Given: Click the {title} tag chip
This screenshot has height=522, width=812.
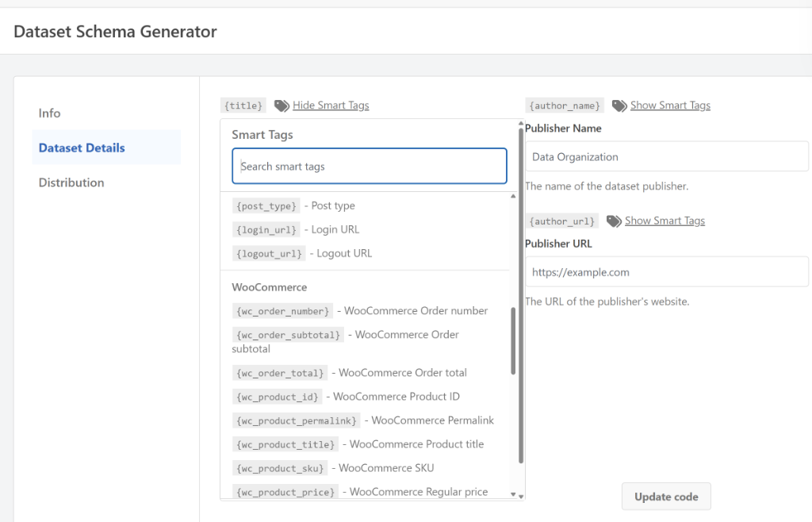Looking at the screenshot, I should tap(243, 106).
